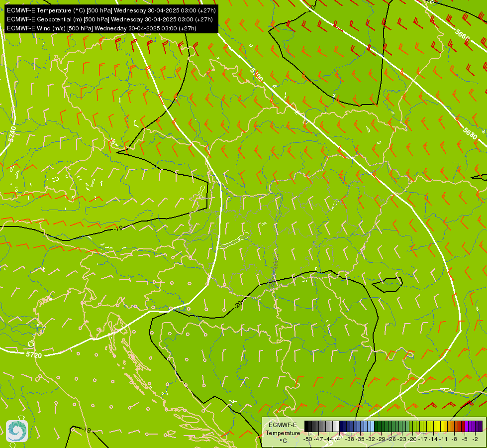Click the -19 isotherm label above the swirl logo
This screenshot has height=448, width=487.
click(x=87, y=430)
